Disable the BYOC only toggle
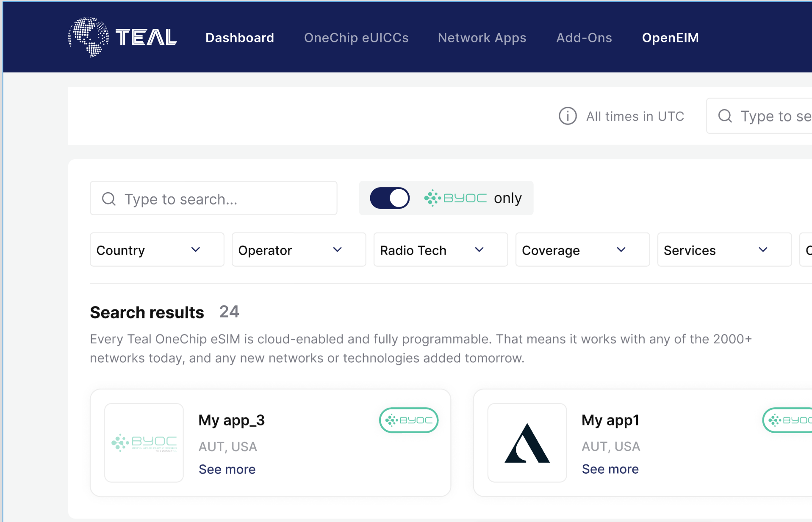 [x=390, y=198]
